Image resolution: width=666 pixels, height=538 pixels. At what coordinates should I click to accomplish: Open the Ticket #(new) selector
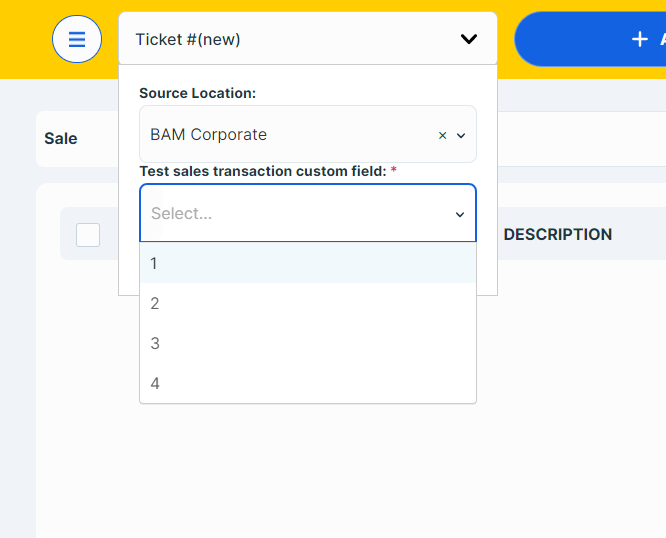308,39
